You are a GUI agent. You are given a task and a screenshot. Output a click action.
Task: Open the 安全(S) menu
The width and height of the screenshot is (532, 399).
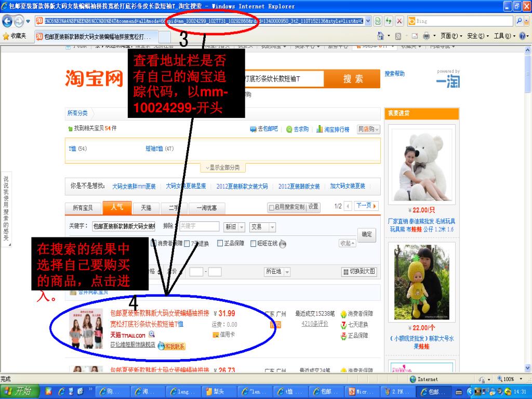click(478, 36)
